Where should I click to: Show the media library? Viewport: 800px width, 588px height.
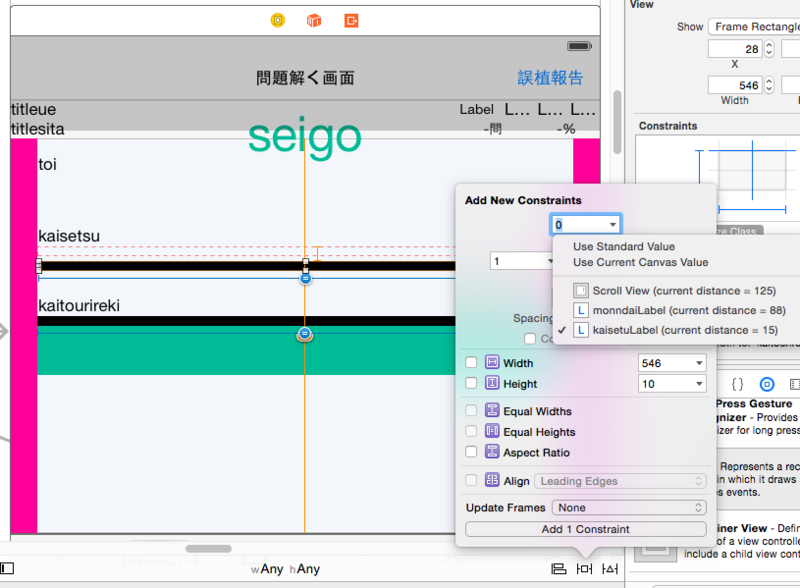[x=794, y=384]
